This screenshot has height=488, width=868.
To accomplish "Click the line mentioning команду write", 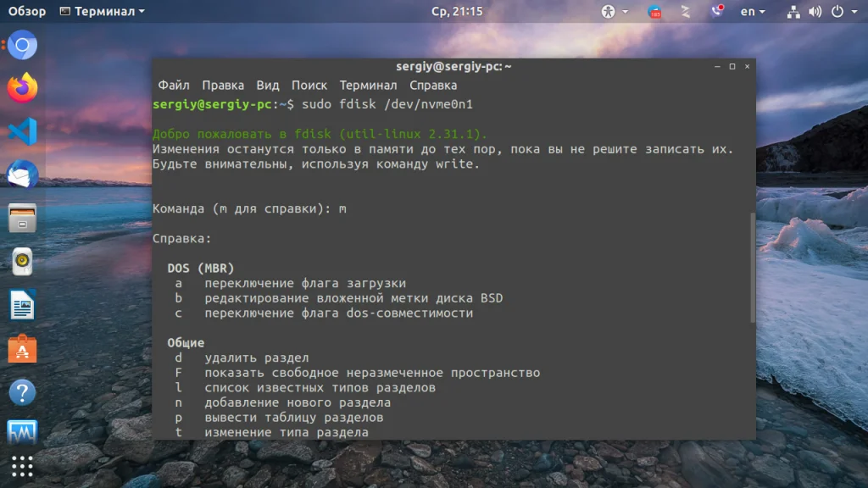I will [x=316, y=164].
